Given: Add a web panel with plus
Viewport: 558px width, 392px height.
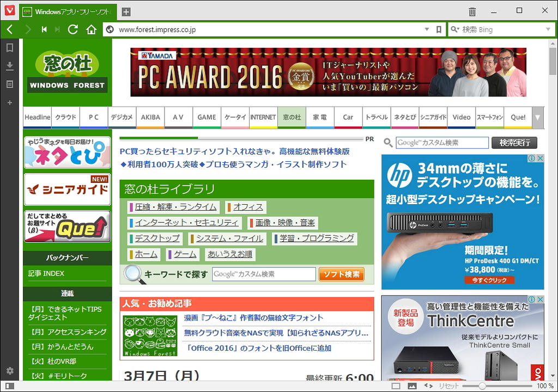Looking at the screenshot, I should 10,102.
